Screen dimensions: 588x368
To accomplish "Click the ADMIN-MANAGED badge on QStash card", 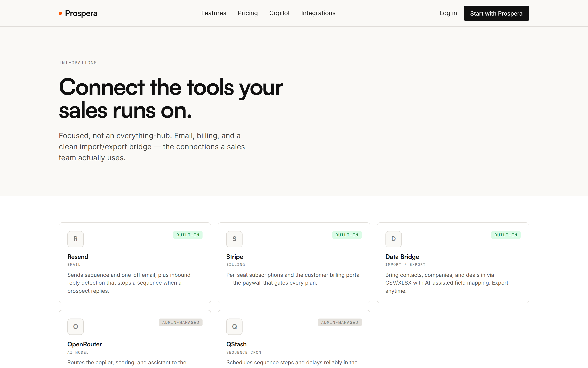I will point(340,322).
